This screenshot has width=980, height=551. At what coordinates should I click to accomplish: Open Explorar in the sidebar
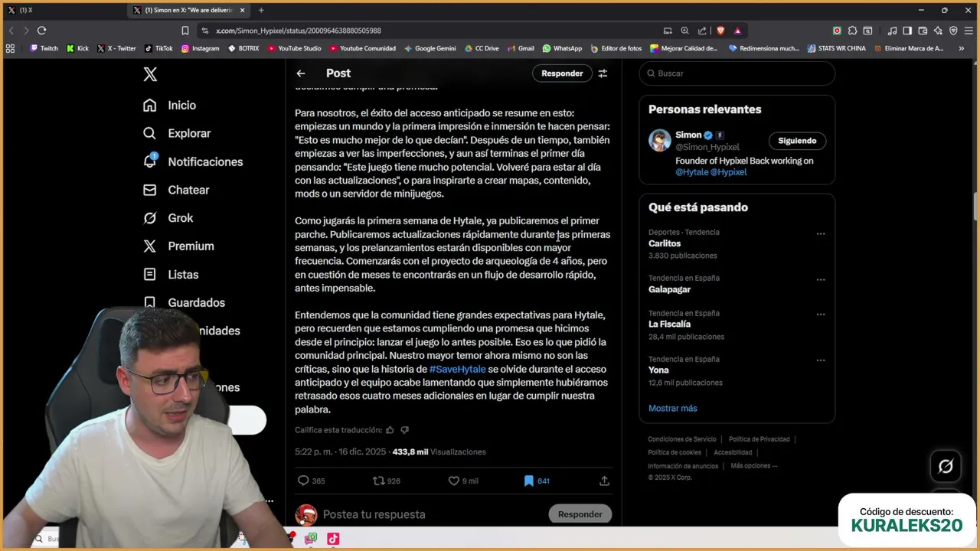(x=177, y=133)
